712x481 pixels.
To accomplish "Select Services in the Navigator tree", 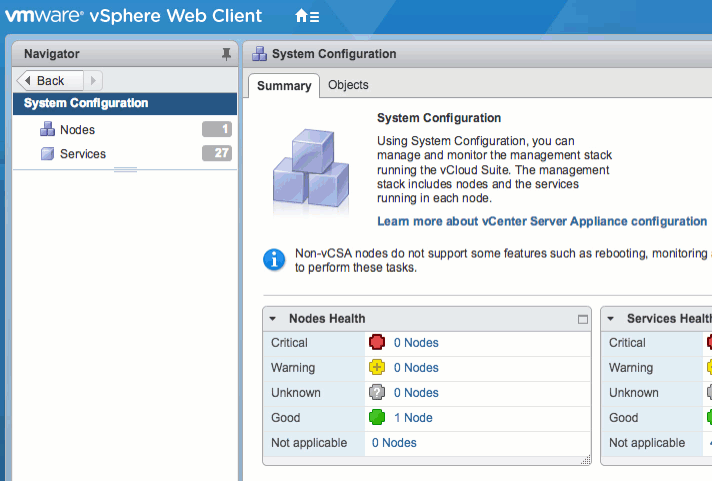I will click(82, 154).
